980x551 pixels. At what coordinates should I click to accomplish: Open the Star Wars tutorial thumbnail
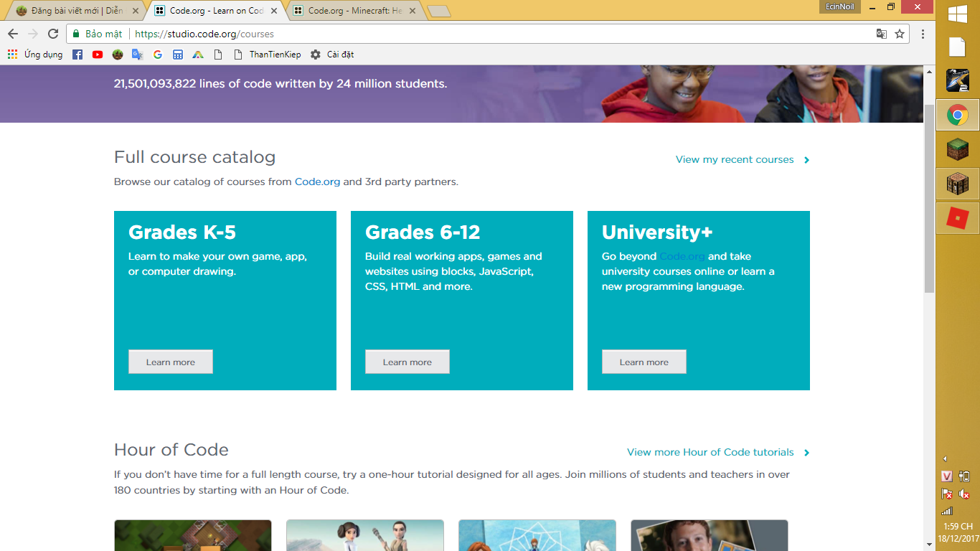point(365,535)
